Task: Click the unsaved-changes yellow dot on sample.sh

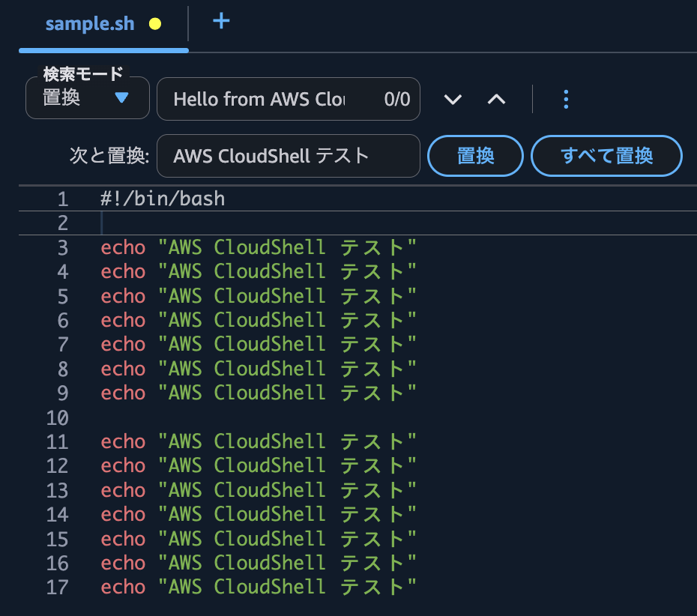Action: [155, 24]
